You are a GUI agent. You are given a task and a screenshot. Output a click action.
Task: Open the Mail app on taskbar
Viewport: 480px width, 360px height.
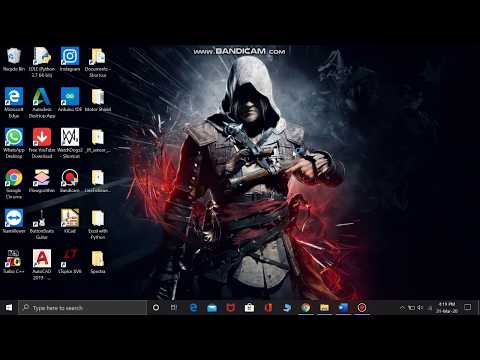coord(212,308)
